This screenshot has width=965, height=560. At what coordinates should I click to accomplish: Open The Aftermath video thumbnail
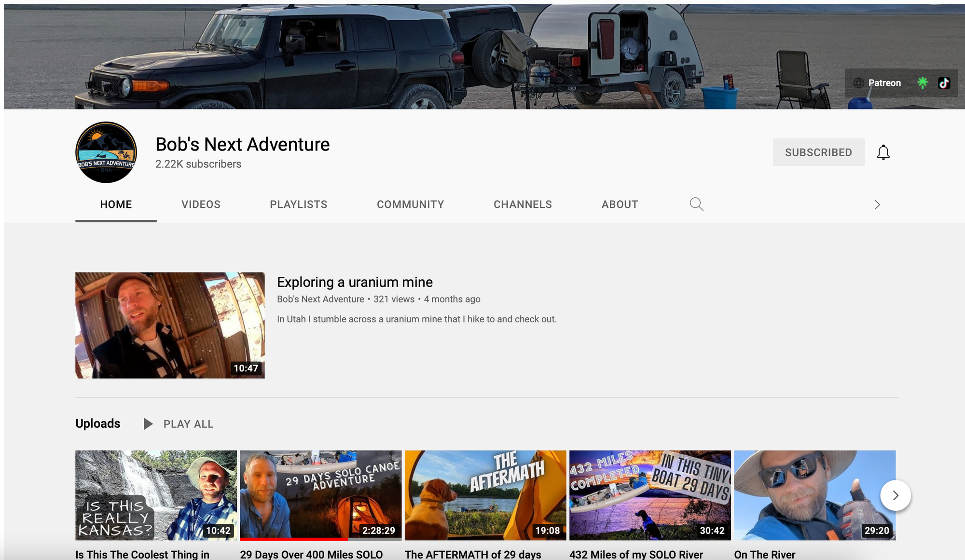pyautogui.click(x=485, y=495)
